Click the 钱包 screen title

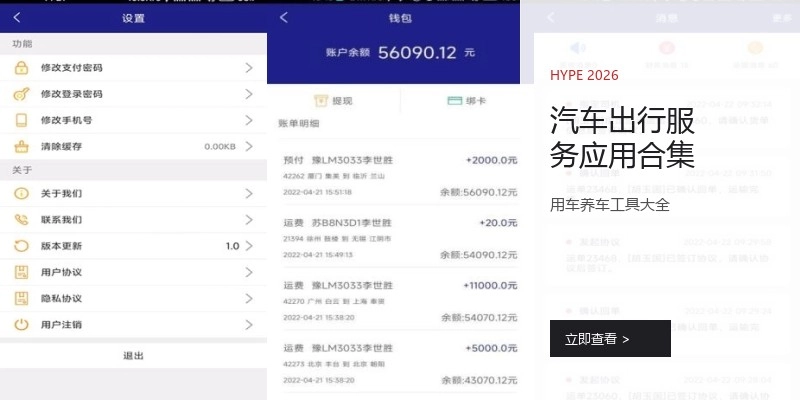[x=400, y=18]
